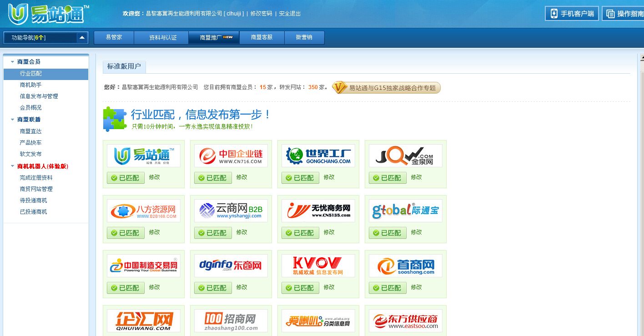Select 商贸网站管理 in the sidebar
Screen dimensions: 644x336
click(36, 189)
